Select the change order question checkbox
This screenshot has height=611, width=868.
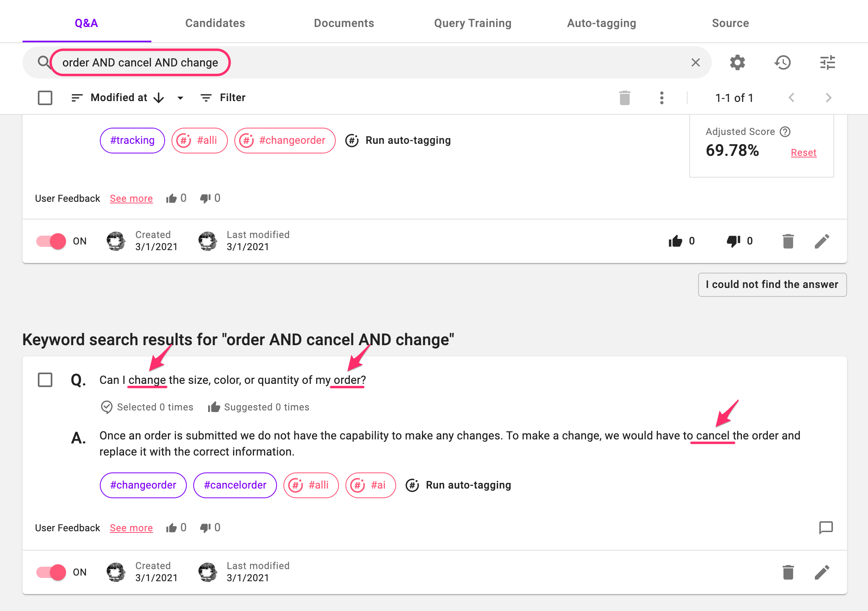[x=45, y=380]
